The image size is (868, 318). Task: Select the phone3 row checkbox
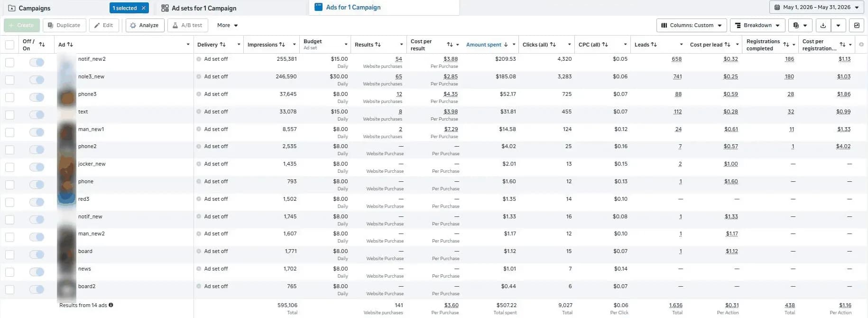tap(9, 97)
